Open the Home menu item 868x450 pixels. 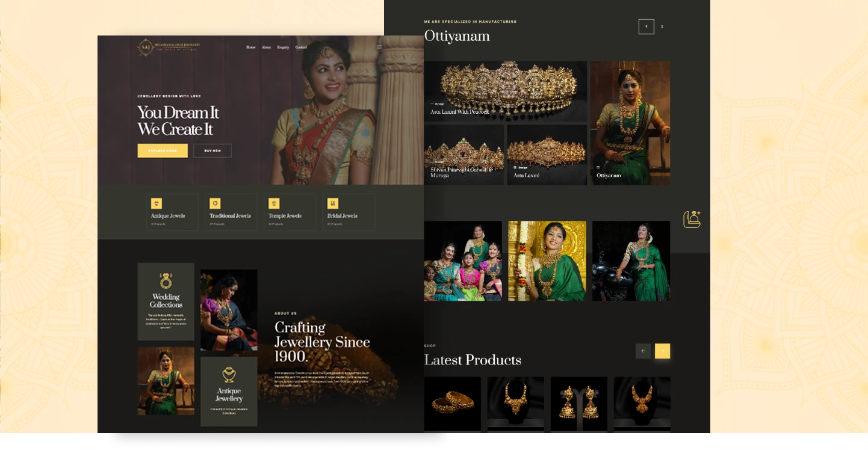point(250,47)
